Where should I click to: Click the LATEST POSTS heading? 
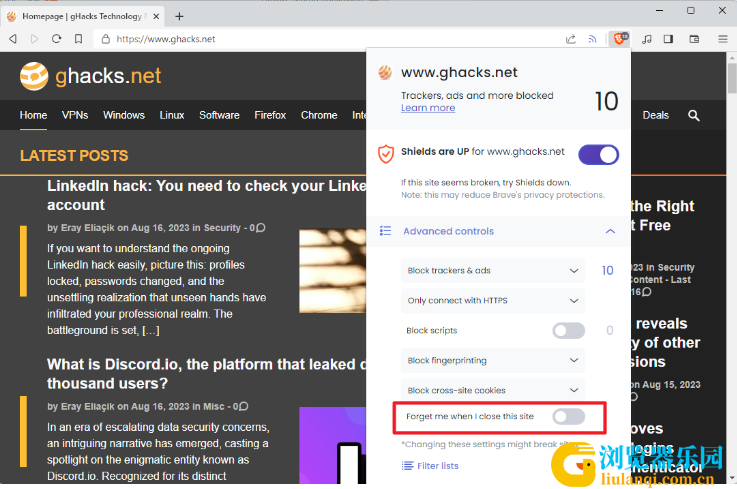pyautogui.click(x=74, y=156)
